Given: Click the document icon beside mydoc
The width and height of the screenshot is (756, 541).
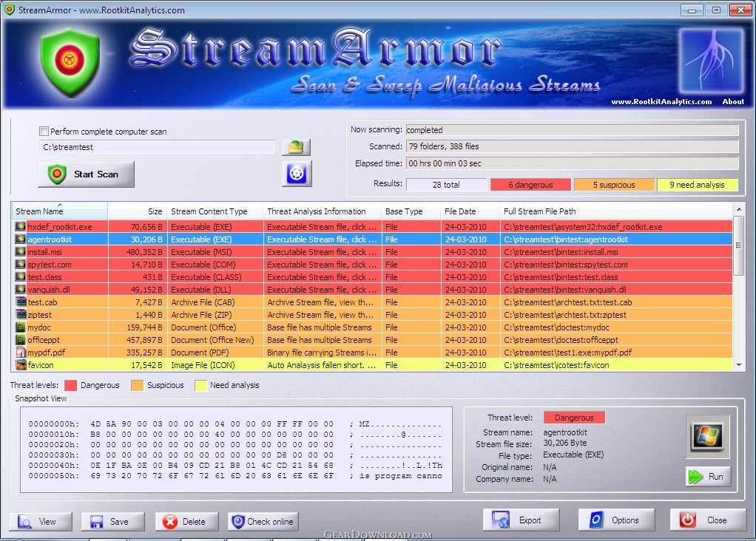Looking at the screenshot, I should point(20,327).
